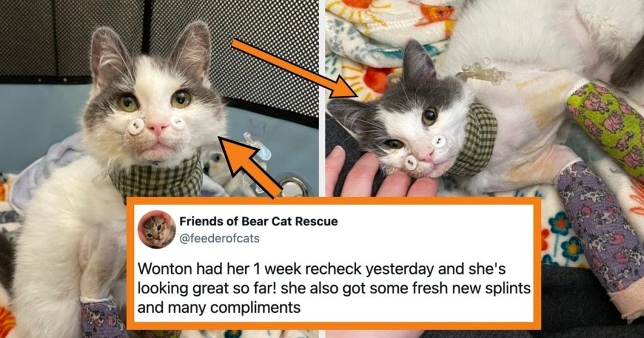Click the thick orange arrow pointing at the sitting cat

click(x=250, y=167)
